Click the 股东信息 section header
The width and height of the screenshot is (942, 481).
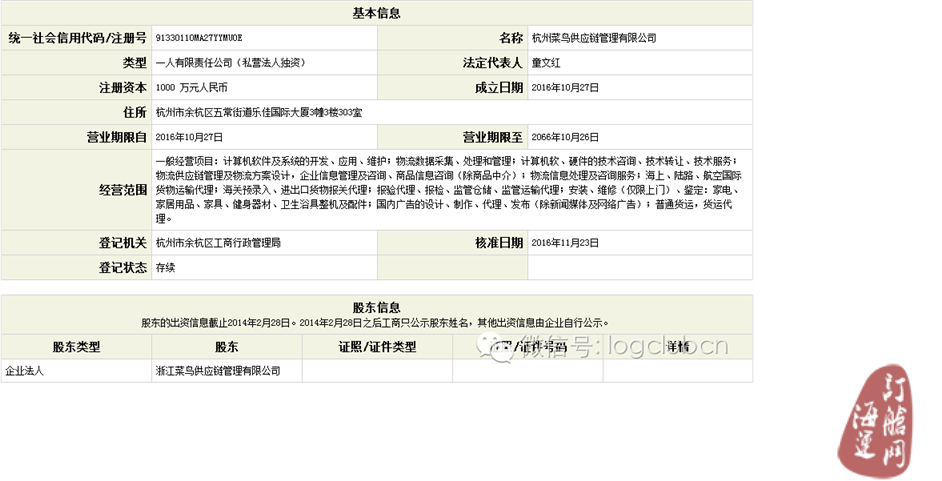pos(376,308)
